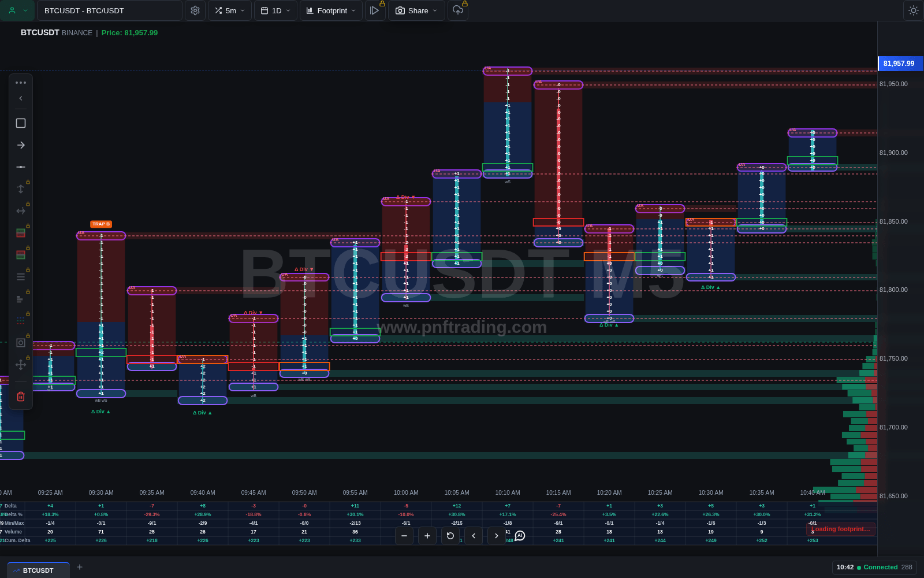Click the 81,800.00 price axis label
Image resolution: width=924 pixels, height=578 pixels.
click(x=893, y=290)
